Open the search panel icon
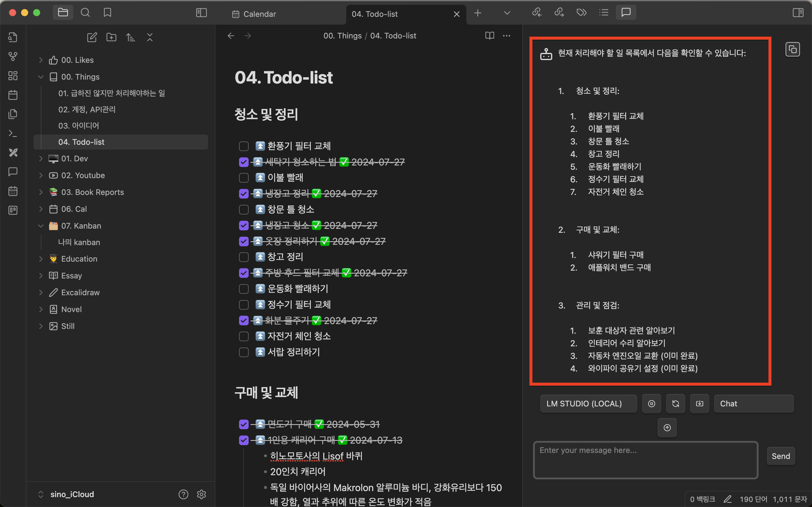The width and height of the screenshot is (812, 507). [85, 13]
